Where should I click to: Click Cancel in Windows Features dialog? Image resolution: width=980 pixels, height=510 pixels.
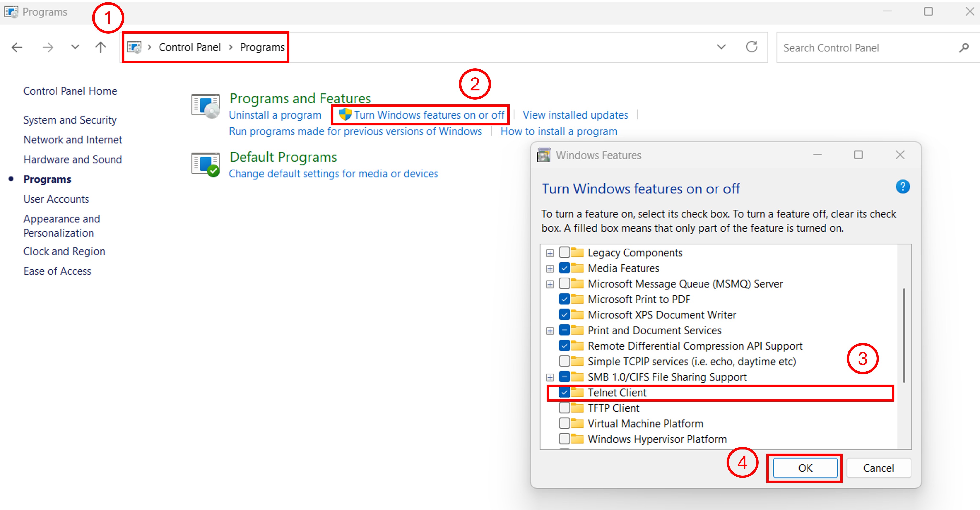878,468
